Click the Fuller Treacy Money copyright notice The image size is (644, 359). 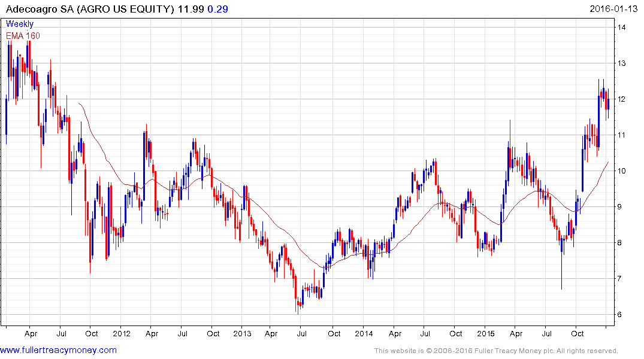495,351
